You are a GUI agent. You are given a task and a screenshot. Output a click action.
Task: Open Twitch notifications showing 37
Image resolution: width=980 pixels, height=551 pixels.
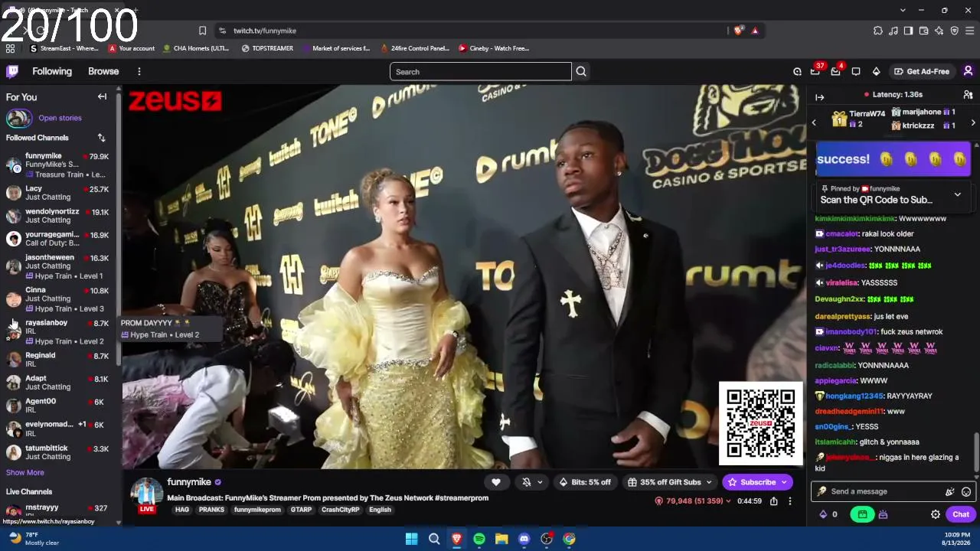tap(815, 71)
